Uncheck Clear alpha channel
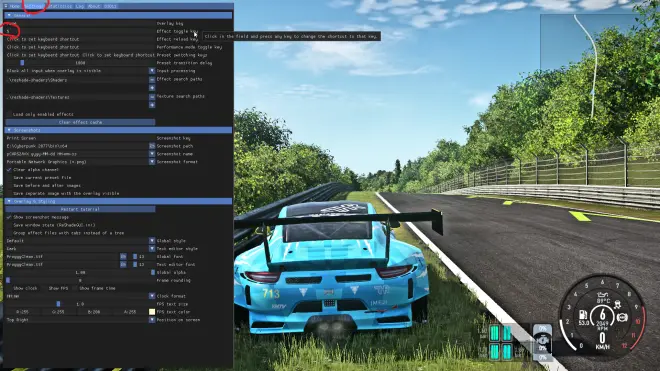The image size is (660, 371). (9, 170)
